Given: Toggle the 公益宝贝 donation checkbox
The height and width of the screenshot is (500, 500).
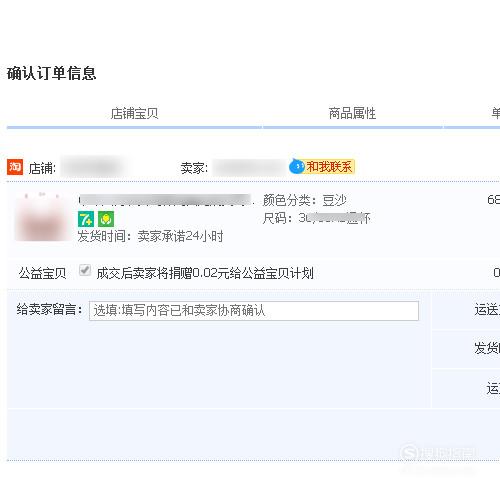Looking at the screenshot, I should pos(85,270).
